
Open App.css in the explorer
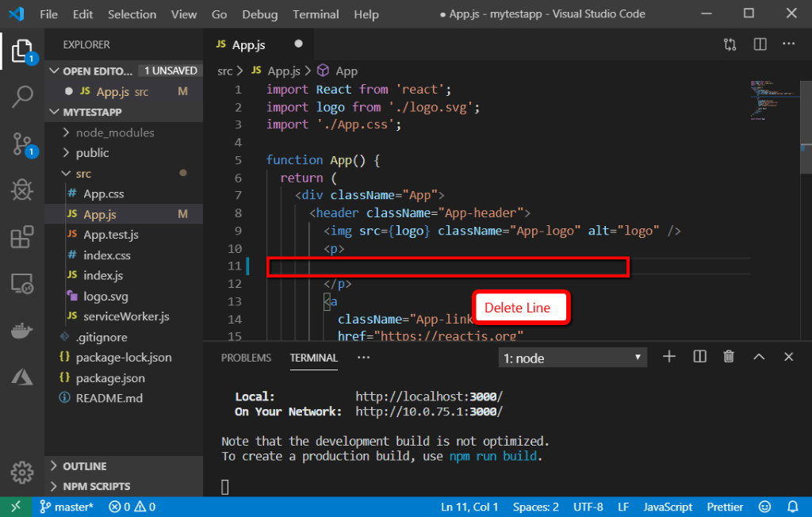click(104, 193)
